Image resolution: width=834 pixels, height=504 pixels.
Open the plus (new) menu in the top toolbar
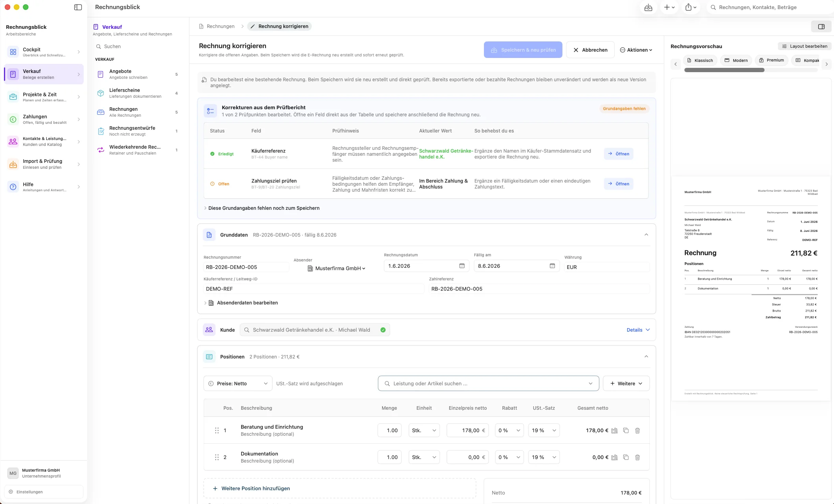tap(669, 7)
